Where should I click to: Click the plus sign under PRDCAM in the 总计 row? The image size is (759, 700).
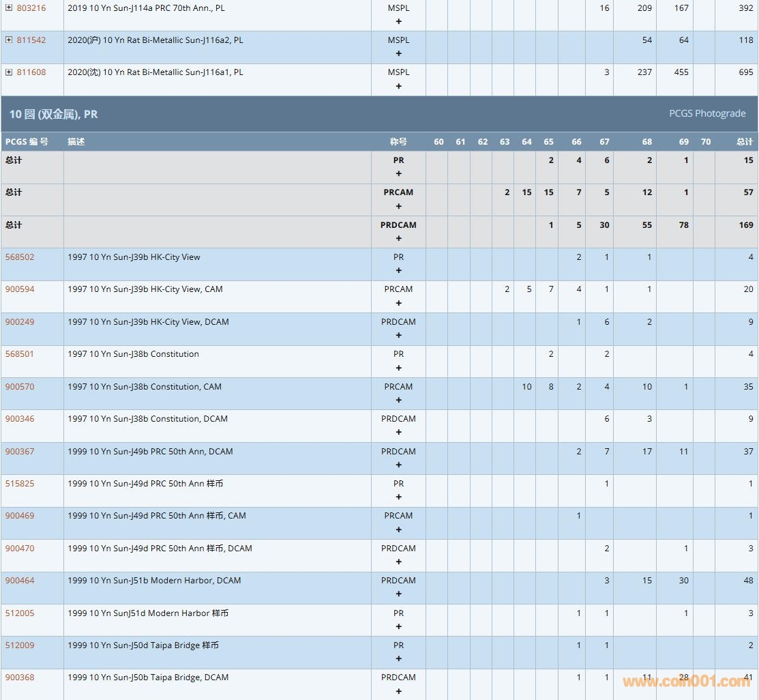[x=399, y=238]
